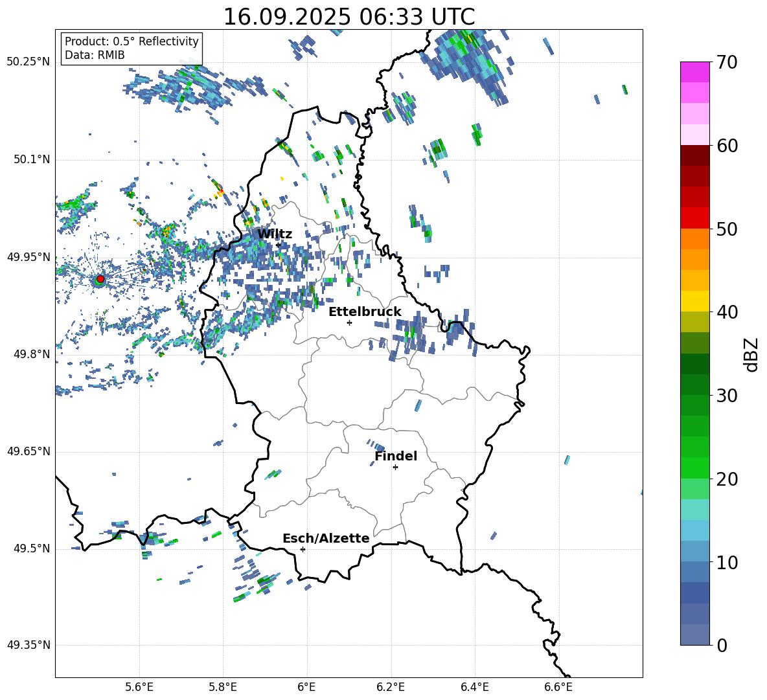Click the 6.6°E longitude label
The height and width of the screenshot is (700, 767).
(x=558, y=687)
